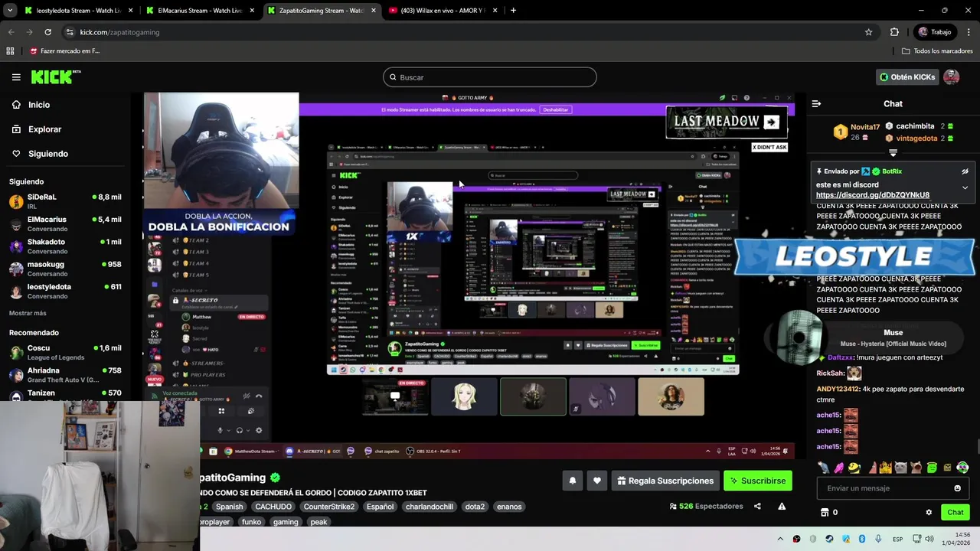Bookmark page with star icon
980x551 pixels.
coord(868,32)
